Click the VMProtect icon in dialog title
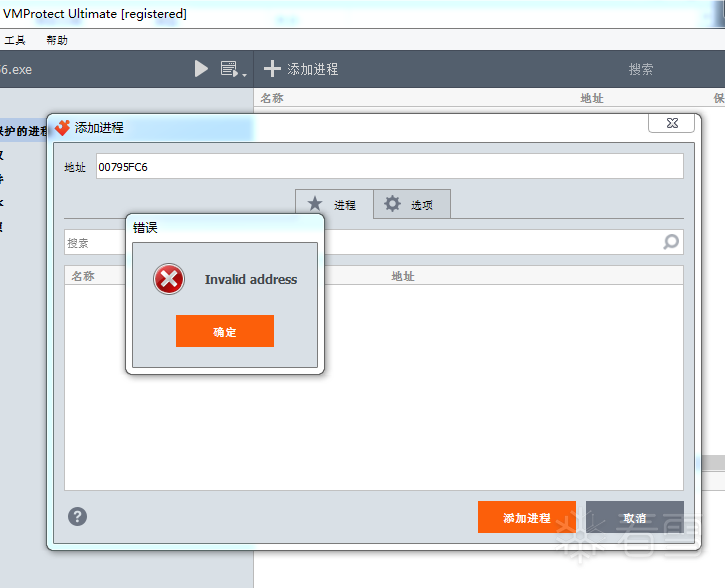 pyautogui.click(x=62, y=128)
